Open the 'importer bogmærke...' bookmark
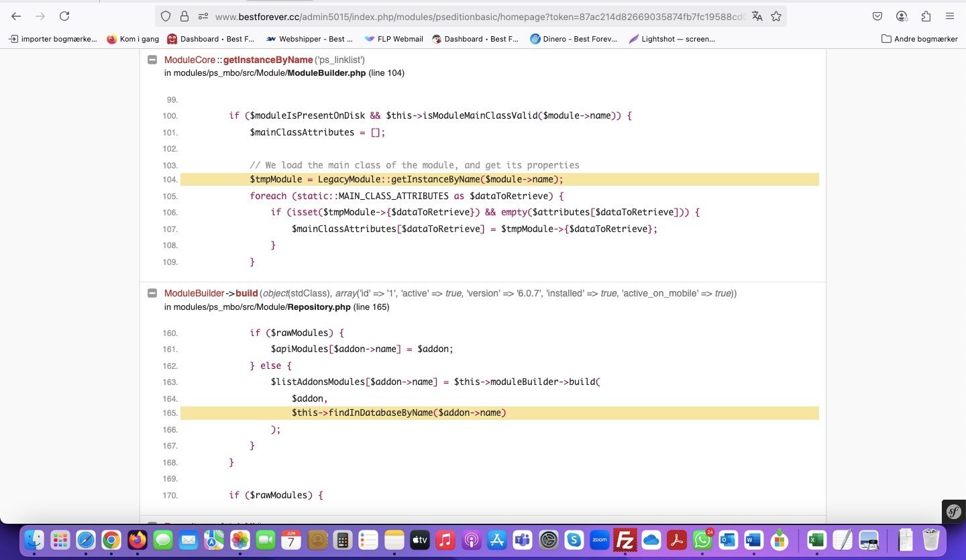 pyautogui.click(x=53, y=39)
